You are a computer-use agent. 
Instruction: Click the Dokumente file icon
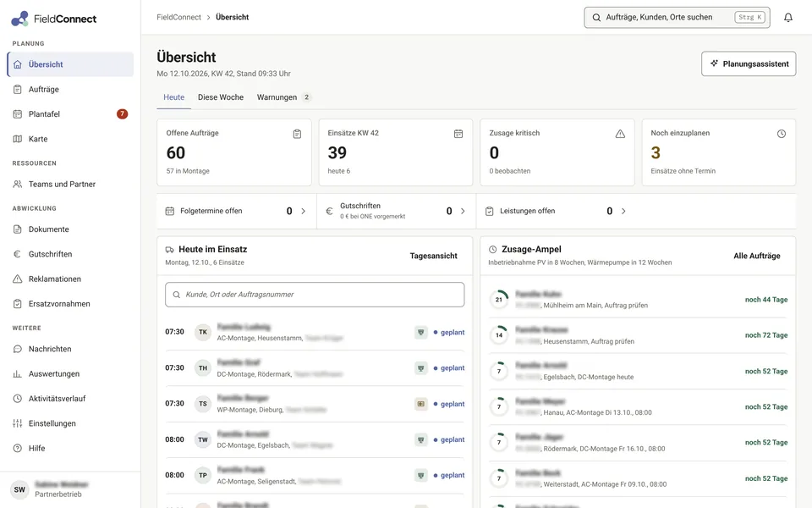[x=18, y=229]
